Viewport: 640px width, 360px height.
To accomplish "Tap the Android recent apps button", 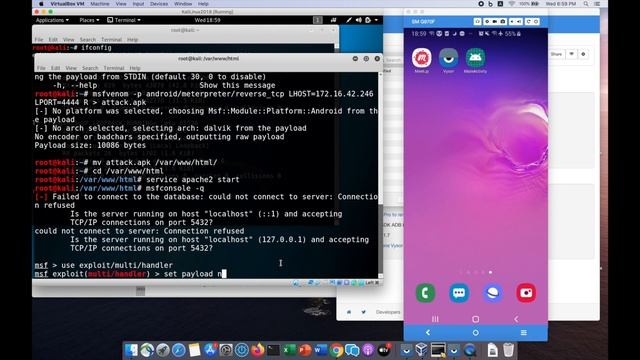I will (x=435, y=319).
